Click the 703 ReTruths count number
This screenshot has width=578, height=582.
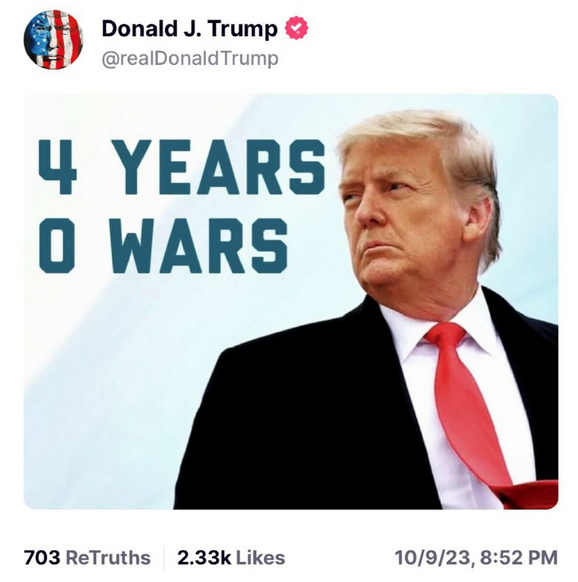pos(42,558)
